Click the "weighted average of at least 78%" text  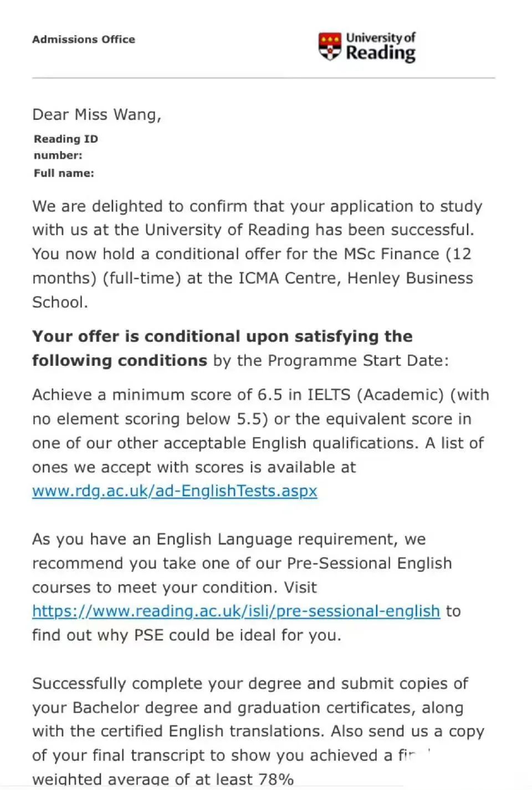coord(163,779)
